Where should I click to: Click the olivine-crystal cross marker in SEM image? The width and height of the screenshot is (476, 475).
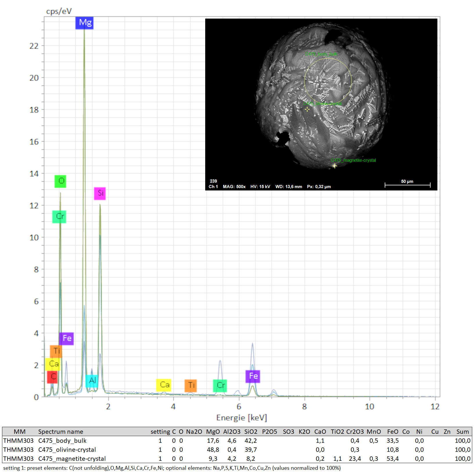307,109
